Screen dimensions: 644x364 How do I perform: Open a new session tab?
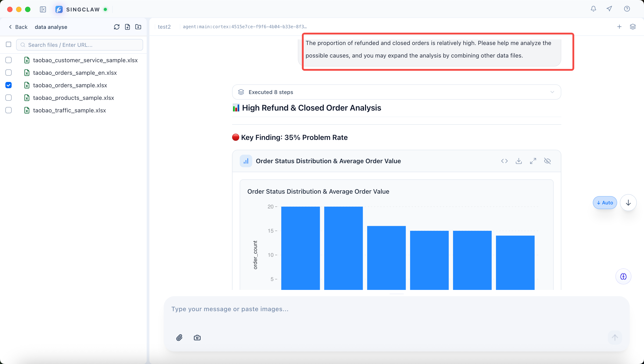[619, 27]
